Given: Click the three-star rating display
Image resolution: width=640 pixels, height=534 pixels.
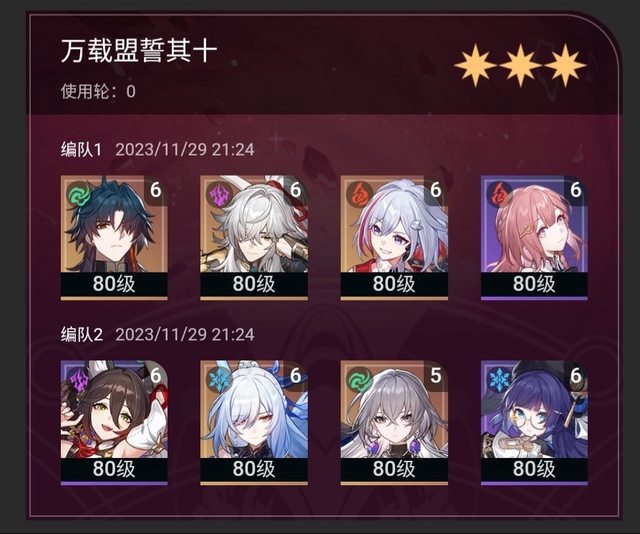Looking at the screenshot, I should point(520,66).
